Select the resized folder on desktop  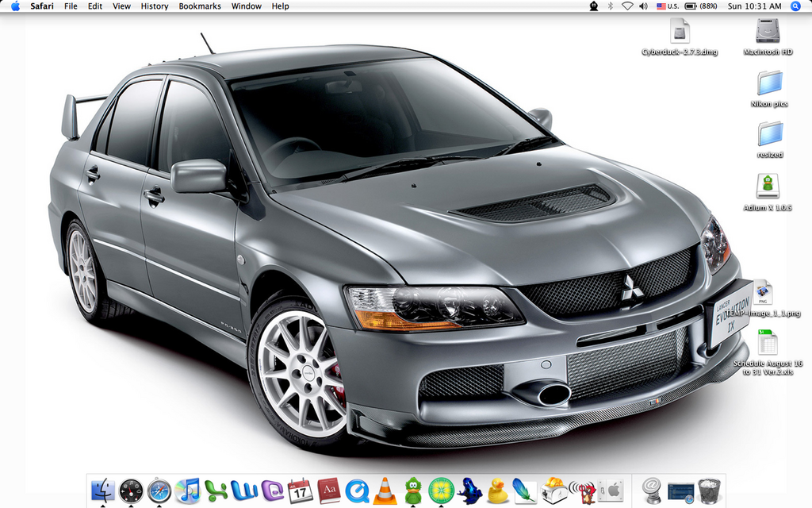pos(770,140)
